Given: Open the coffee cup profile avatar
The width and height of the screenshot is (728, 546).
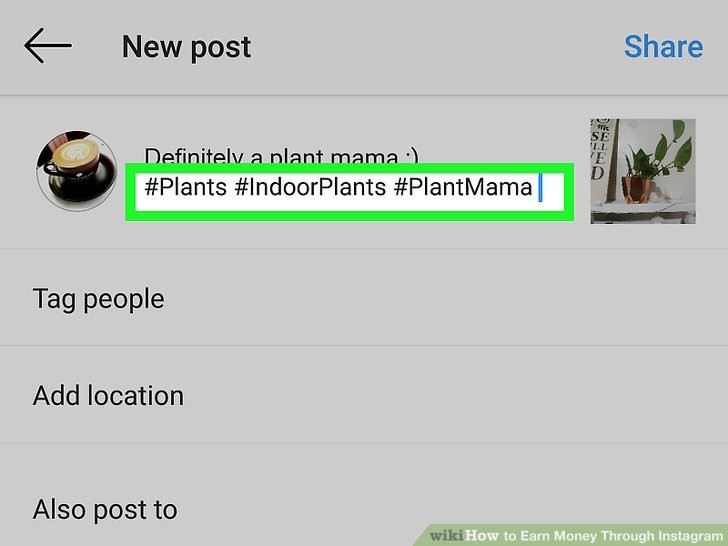Looking at the screenshot, I should pyautogui.click(x=77, y=170).
